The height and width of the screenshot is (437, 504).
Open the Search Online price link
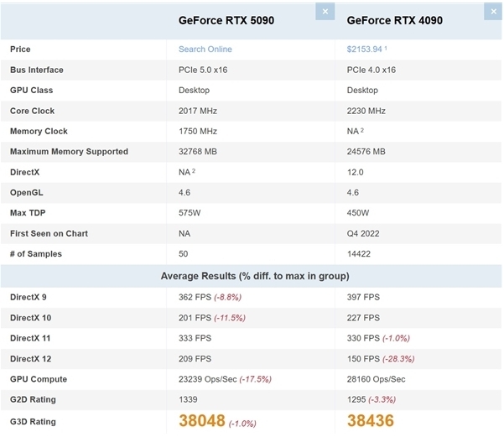205,49
